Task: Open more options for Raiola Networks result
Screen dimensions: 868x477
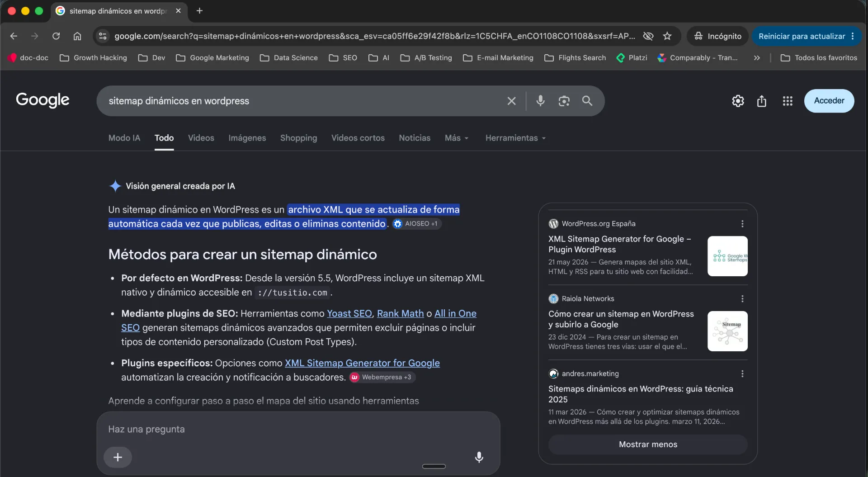Action: 742,299
